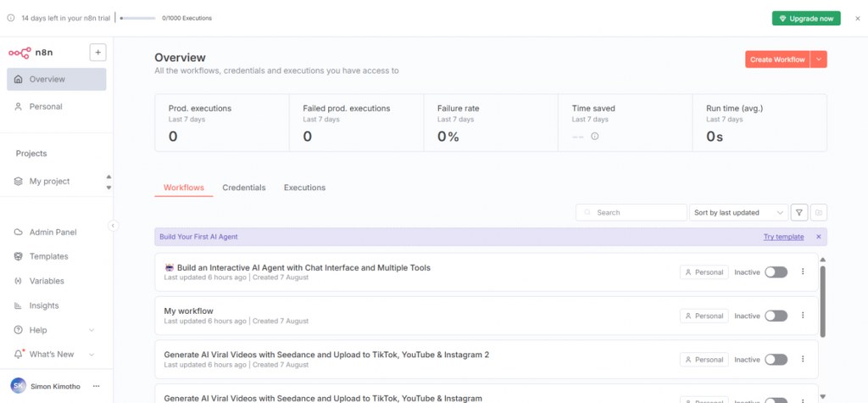Open three-dot menu for Seedance workflow 2
Image resolution: width=868 pixels, height=403 pixels.
[803, 359]
